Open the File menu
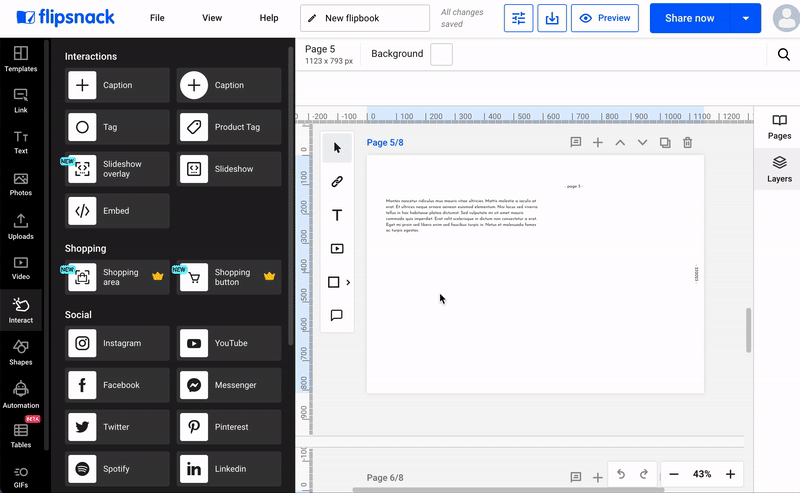This screenshot has height=493, width=800. (x=157, y=18)
